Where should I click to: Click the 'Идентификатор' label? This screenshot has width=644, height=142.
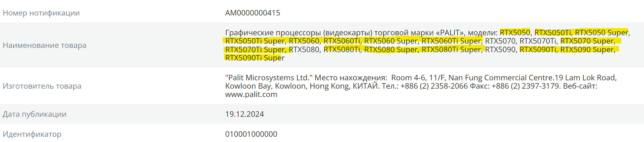click(32, 134)
